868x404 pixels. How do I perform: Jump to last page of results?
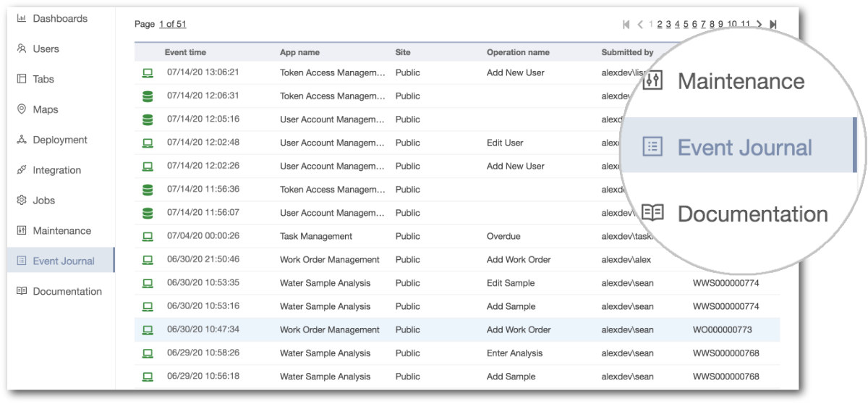[x=773, y=25]
